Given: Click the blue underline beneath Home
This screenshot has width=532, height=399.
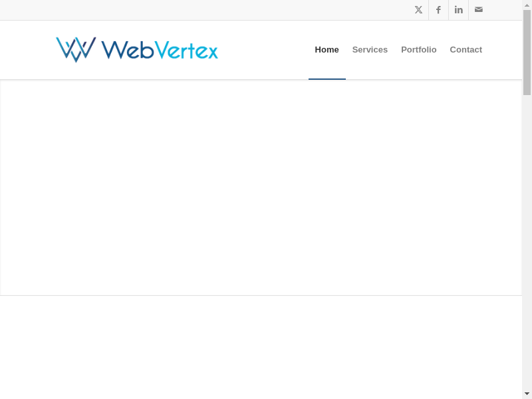Looking at the screenshot, I should (327, 78).
